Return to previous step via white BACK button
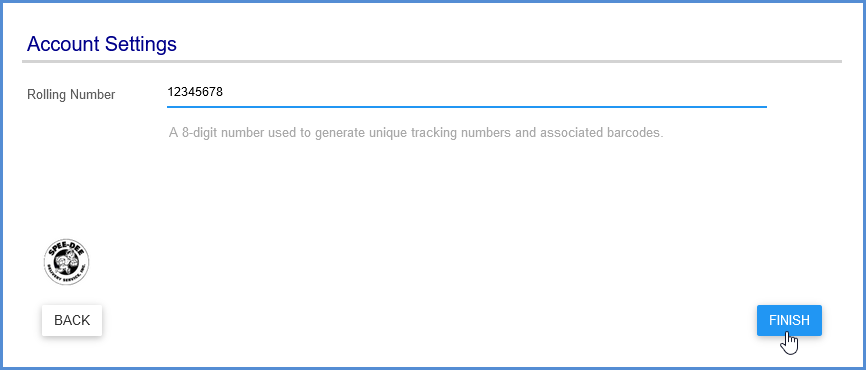866x370 pixels. click(72, 320)
